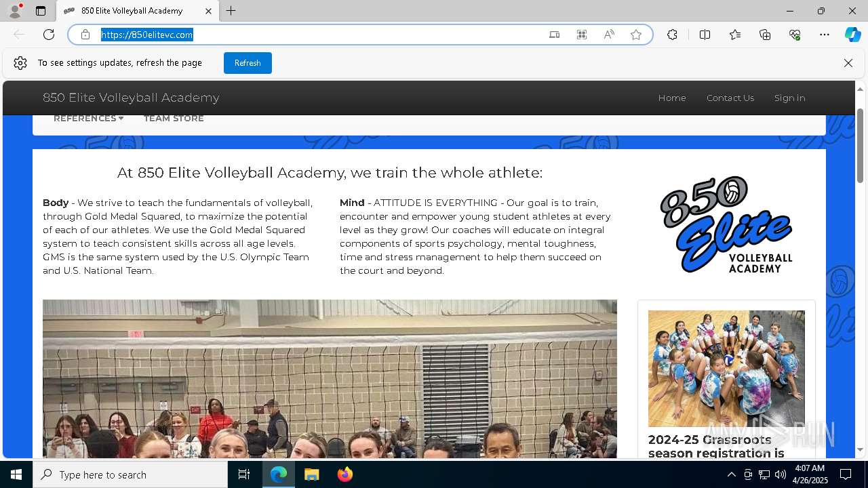Screen dimensions: 868x488
Task: Open the Action Center notifications icon
Action: pos(846,474)
